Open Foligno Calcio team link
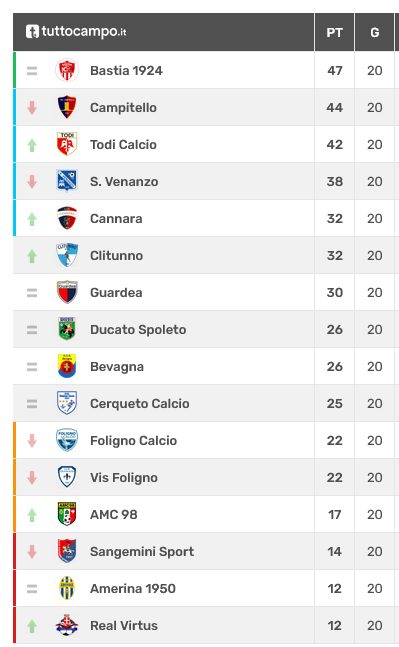This screenshot has width=399, height=647. tap(133, 440)
